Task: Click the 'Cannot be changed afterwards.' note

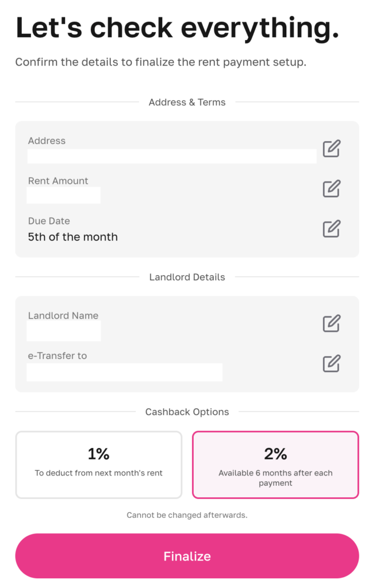Action: pyautogui.click(x=187, y=515)
